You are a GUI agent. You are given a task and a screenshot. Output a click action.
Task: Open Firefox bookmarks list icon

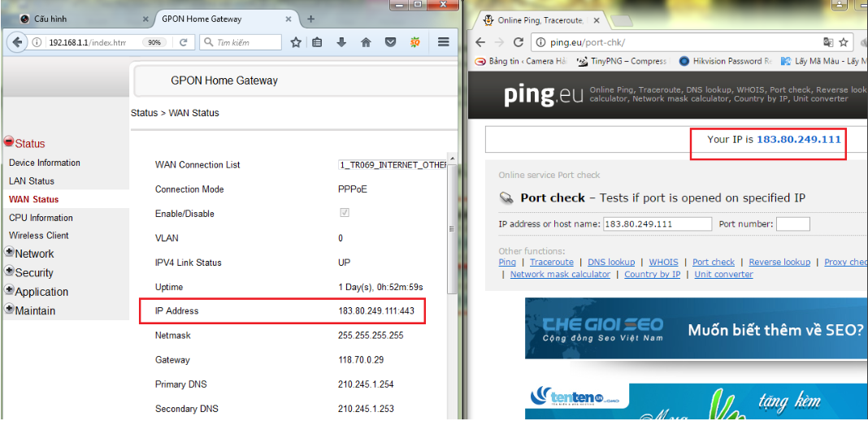(317, 42)
